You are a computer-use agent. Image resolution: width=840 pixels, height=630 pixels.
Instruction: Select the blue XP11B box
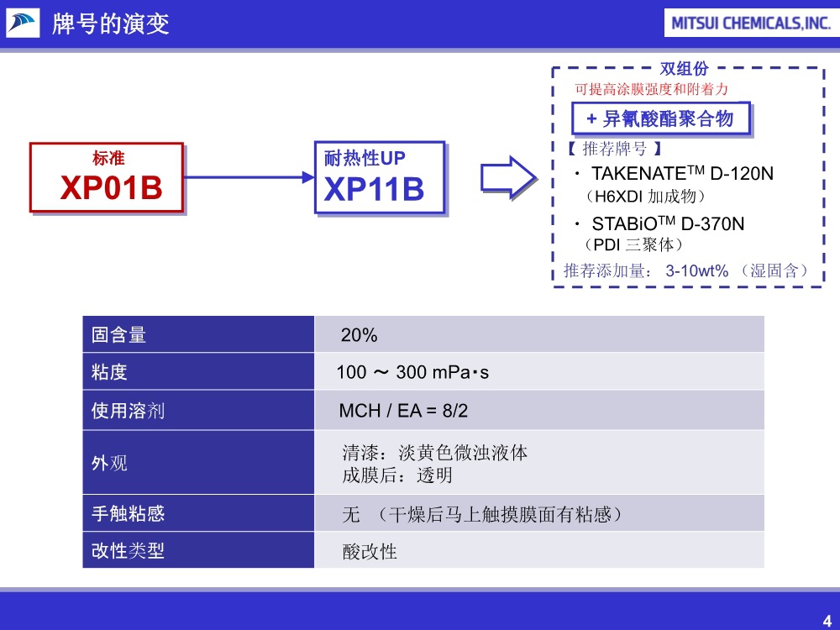380,177
